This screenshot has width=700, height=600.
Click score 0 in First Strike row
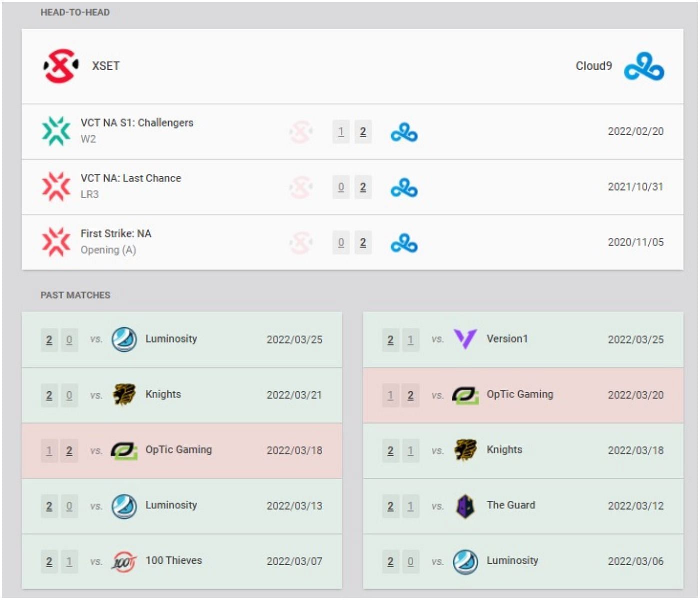(341, 243)
